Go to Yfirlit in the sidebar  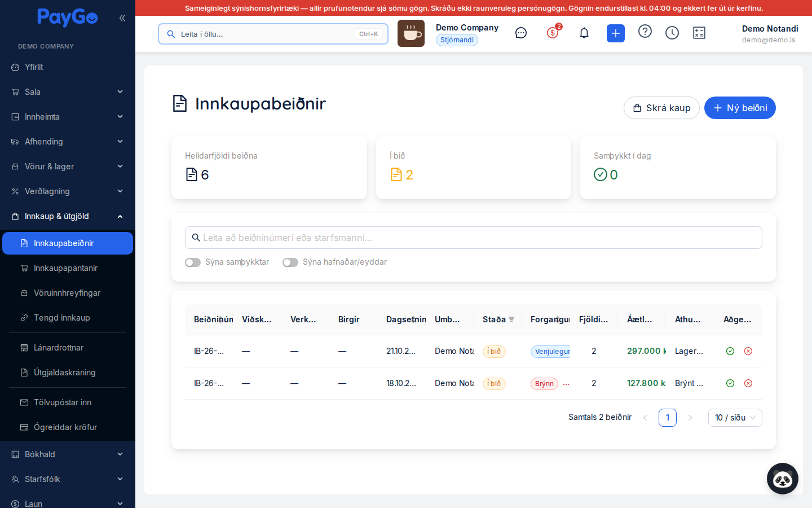(68, 67)
